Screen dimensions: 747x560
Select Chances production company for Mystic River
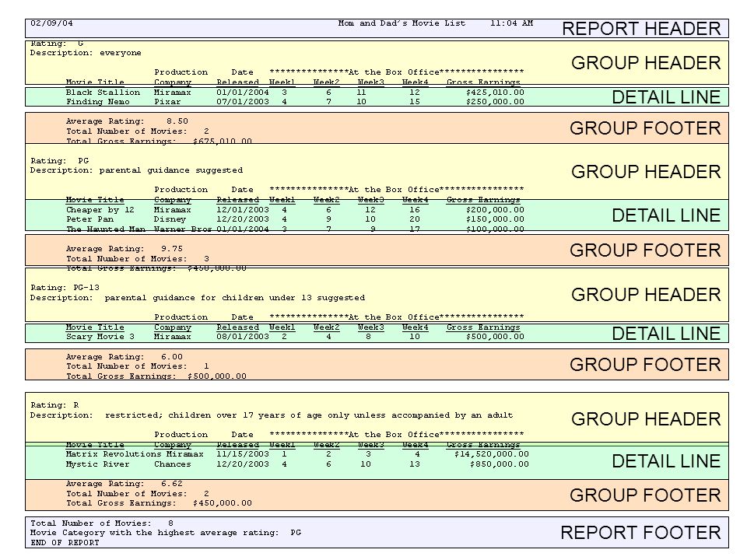(x=173, y=464)
